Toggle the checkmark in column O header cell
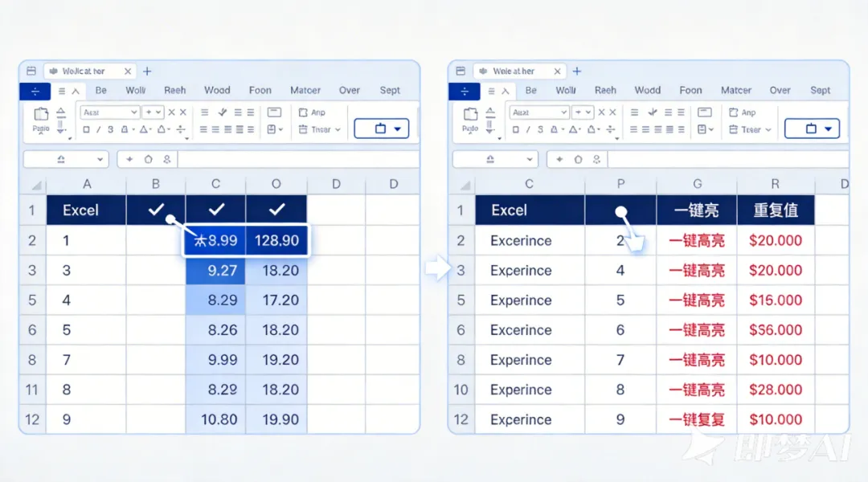 (276, 209)
